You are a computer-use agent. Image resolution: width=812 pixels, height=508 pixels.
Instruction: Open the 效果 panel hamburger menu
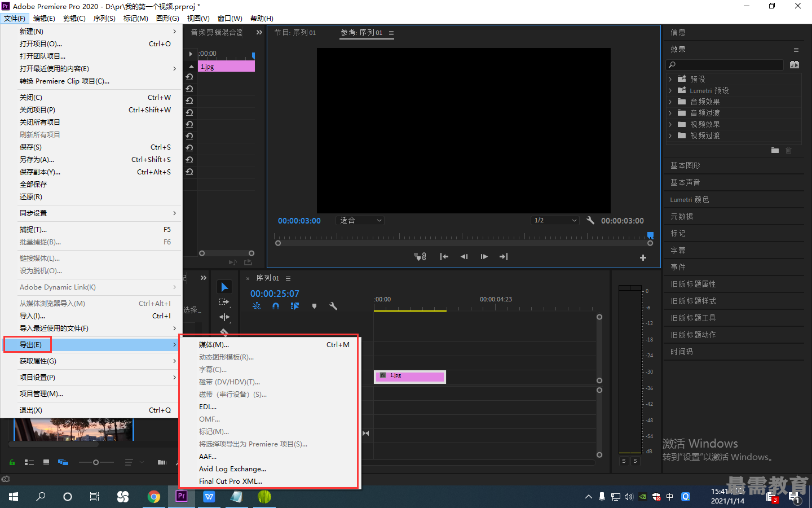point(796,50)
